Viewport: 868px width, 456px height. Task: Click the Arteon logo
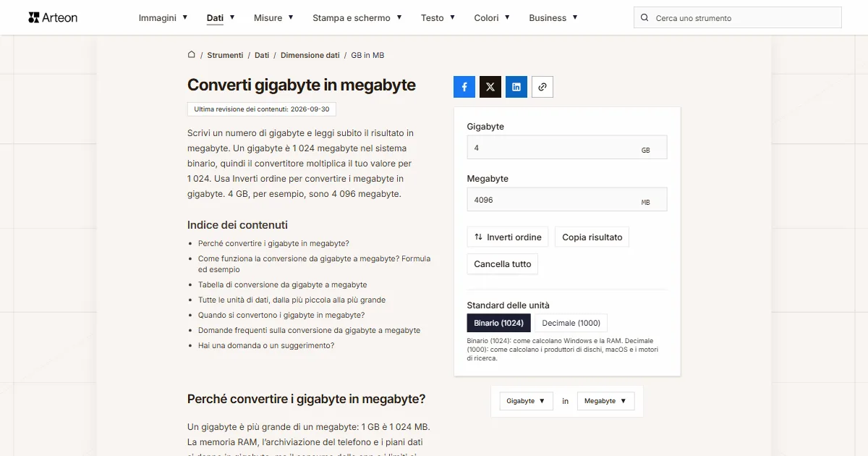pos(53,17)
